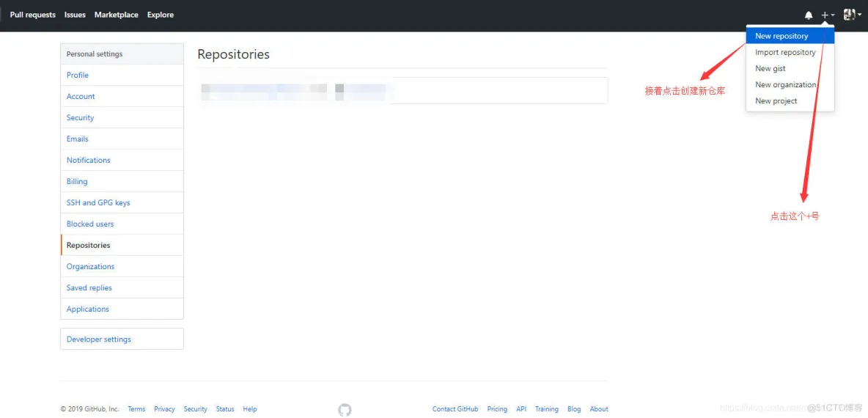This screenshot has height=418, width=868.
Task: Open the plus create-new dropdown
Action: 827,15
